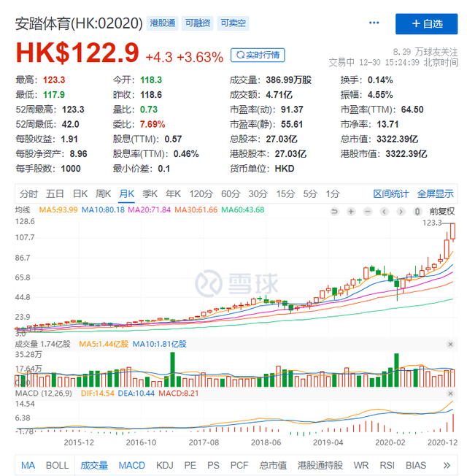This screenshot has height=476, width=467.
Task: Click the 实时行情 refresh badge
Action: 258,55
